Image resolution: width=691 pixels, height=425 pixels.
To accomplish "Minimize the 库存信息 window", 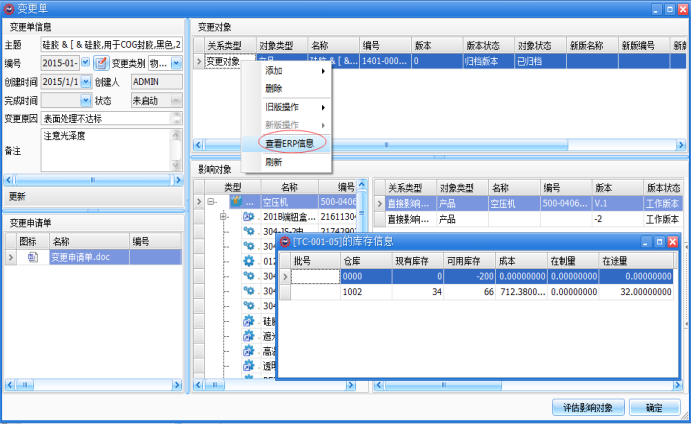I will pos(646,242).
